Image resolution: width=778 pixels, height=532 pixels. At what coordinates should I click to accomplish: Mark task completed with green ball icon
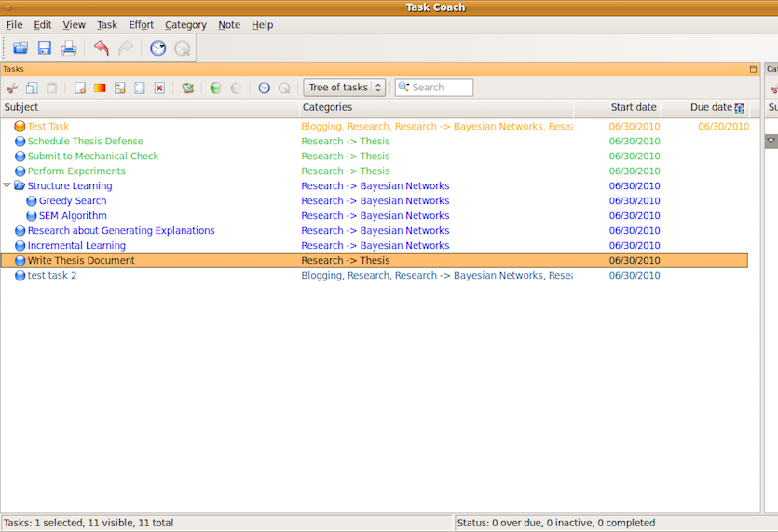(215, 88)
